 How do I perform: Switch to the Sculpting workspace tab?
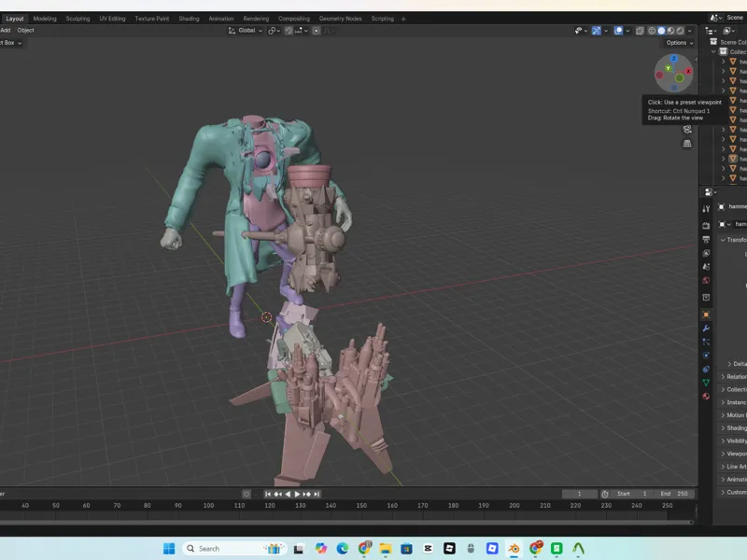coord(78,19)
